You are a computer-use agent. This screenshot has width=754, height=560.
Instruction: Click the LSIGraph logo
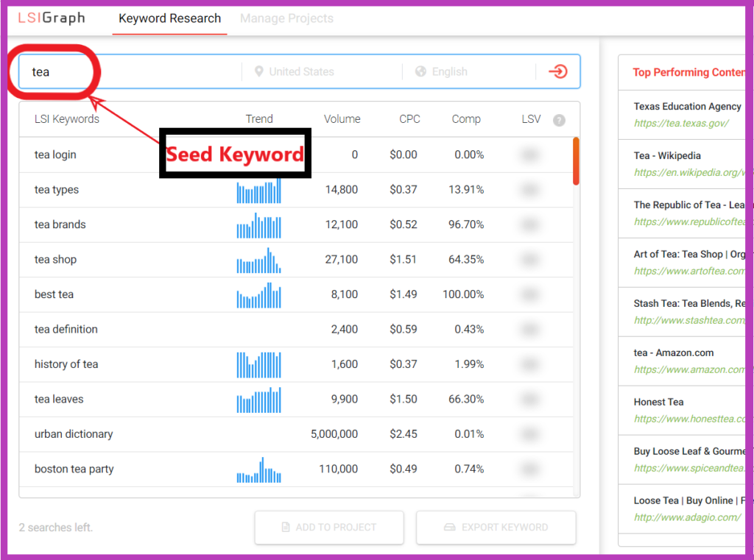coord(51,19)
